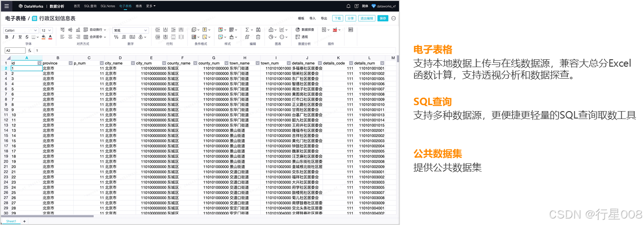This screenshot has height=225, width=644.
Task: Toggle italic formatting
Action: [x=13, y=37]
